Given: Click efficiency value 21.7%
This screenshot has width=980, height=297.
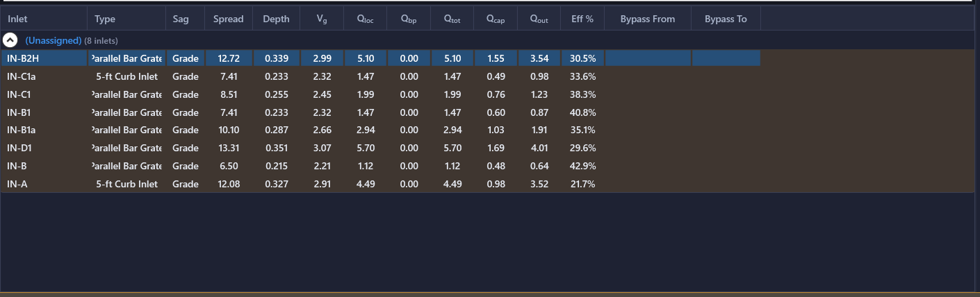Looking at the screenshot, I should point(582,184).
